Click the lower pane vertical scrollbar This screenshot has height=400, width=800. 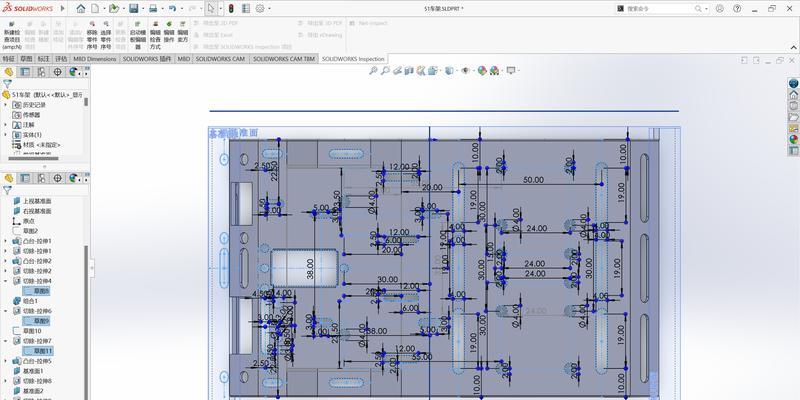86,321
